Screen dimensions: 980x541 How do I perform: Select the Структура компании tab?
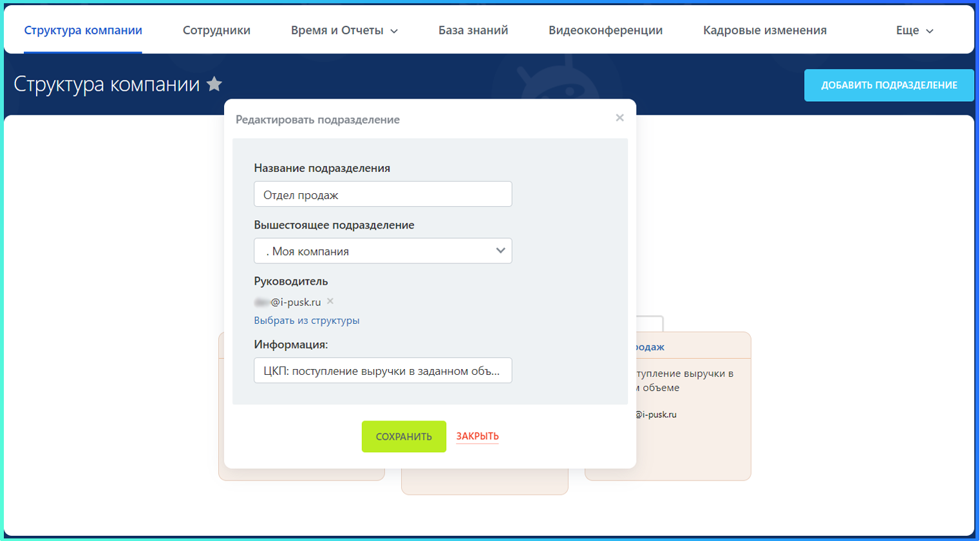click(x=83, y=30)
